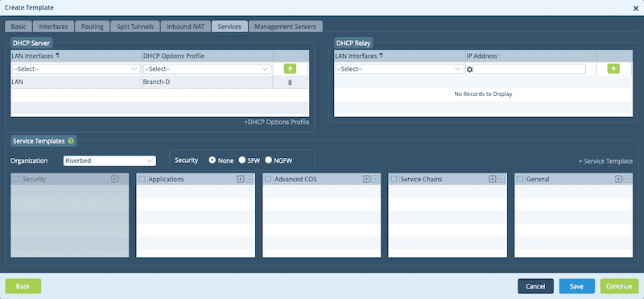Tick the General column checkbox
This screenshot has width=644, height=299.
[x=520, y=179]
